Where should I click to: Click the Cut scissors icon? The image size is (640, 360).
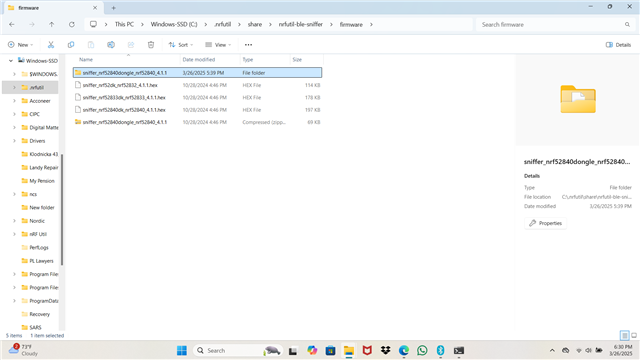click(x=51, y=45)
